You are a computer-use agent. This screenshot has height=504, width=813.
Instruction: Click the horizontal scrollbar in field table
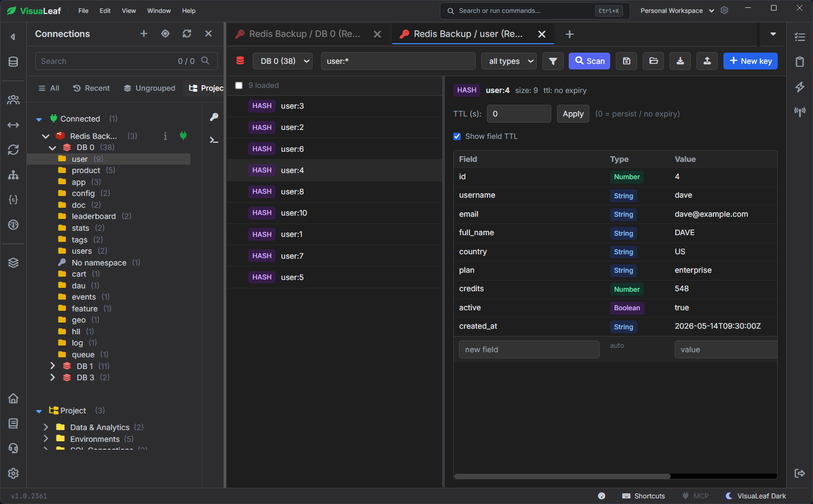click(562, 477)
